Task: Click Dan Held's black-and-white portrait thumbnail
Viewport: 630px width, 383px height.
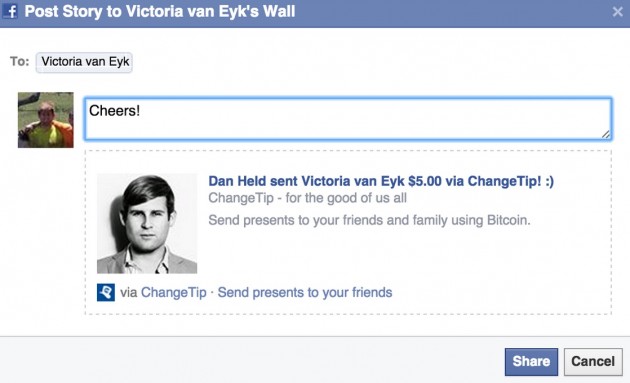Action: [147, 223]
